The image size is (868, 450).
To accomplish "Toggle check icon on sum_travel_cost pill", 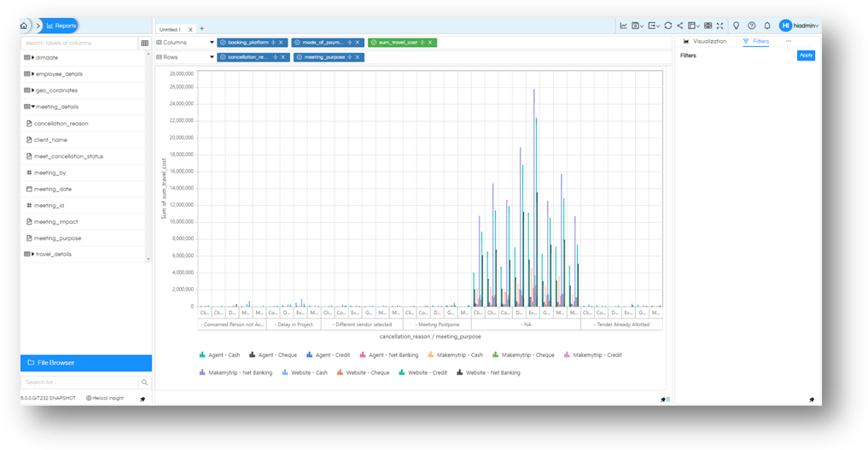I will coord(374,42).
